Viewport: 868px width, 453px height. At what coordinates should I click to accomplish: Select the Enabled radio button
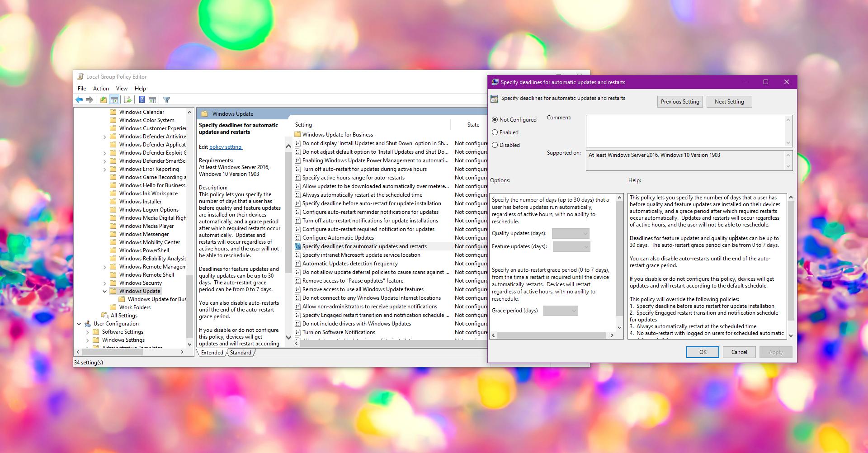[495, 132]
